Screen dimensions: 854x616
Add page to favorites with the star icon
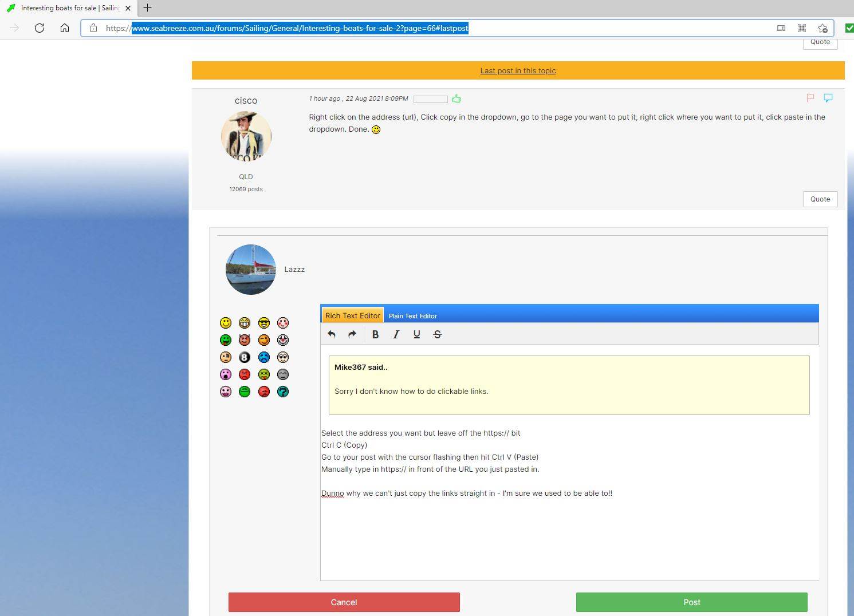(822, 28)
